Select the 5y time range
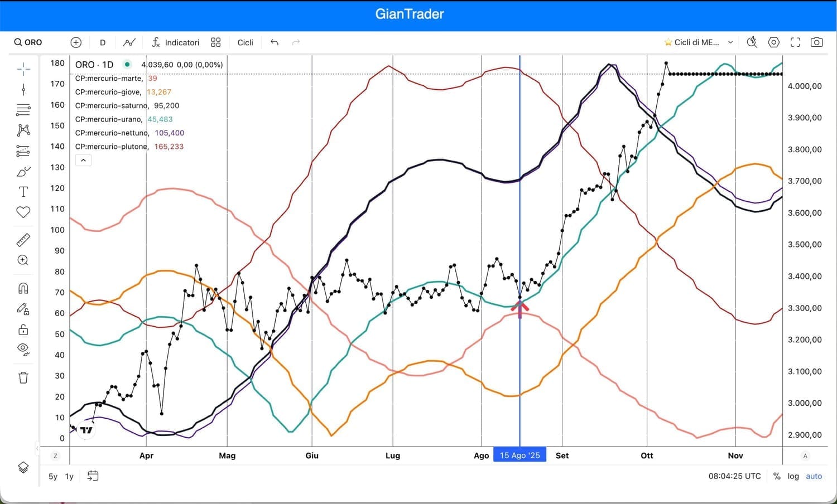 (x=53, y=476)
